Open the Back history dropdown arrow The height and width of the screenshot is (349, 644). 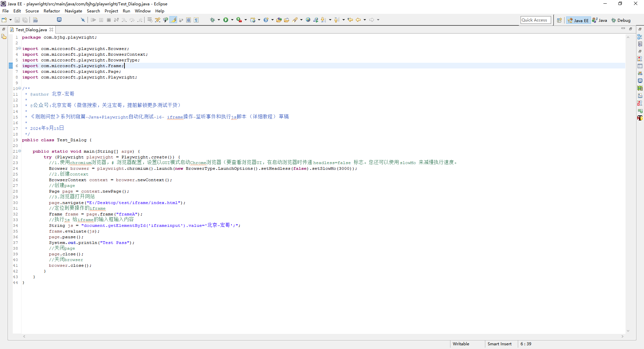tap(365, 20)
